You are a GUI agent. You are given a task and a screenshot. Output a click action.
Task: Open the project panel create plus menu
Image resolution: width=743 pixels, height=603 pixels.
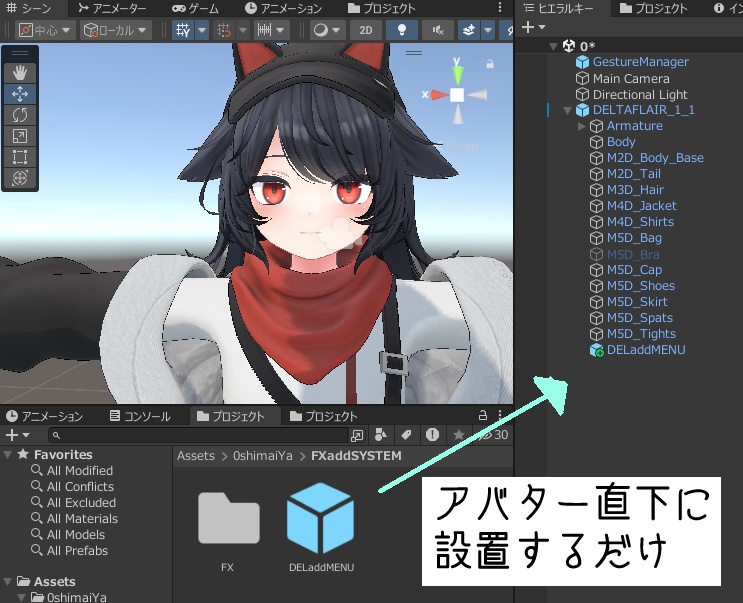[17, 435]
